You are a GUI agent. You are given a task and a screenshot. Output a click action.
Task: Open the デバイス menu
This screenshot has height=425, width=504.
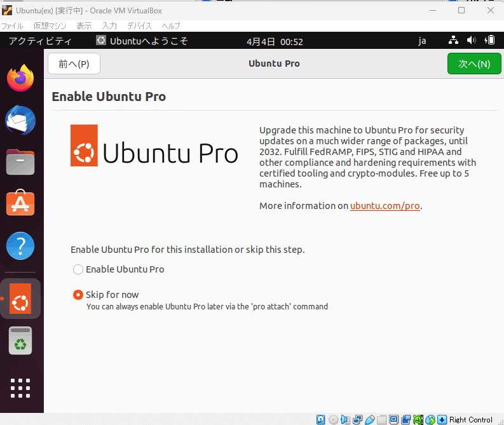(x=139, y=25)
